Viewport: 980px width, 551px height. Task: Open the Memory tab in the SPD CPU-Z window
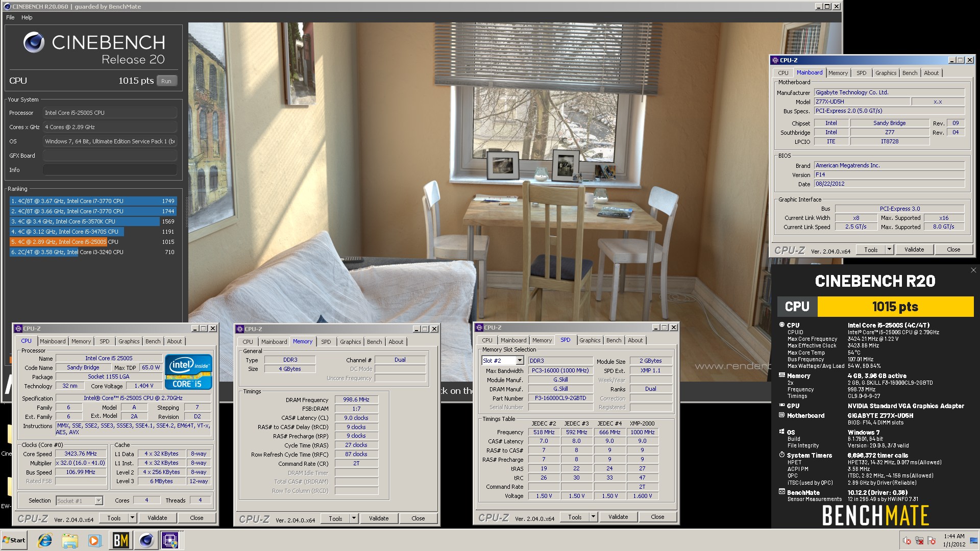click(542, 340)
